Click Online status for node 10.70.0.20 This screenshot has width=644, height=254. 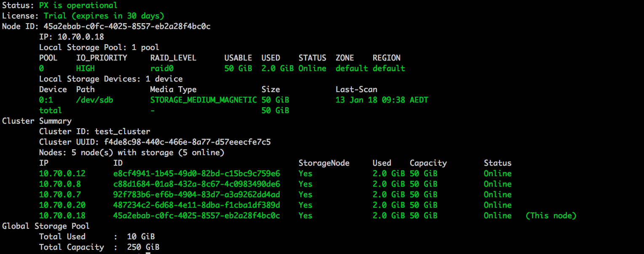[x=497, y=205]
